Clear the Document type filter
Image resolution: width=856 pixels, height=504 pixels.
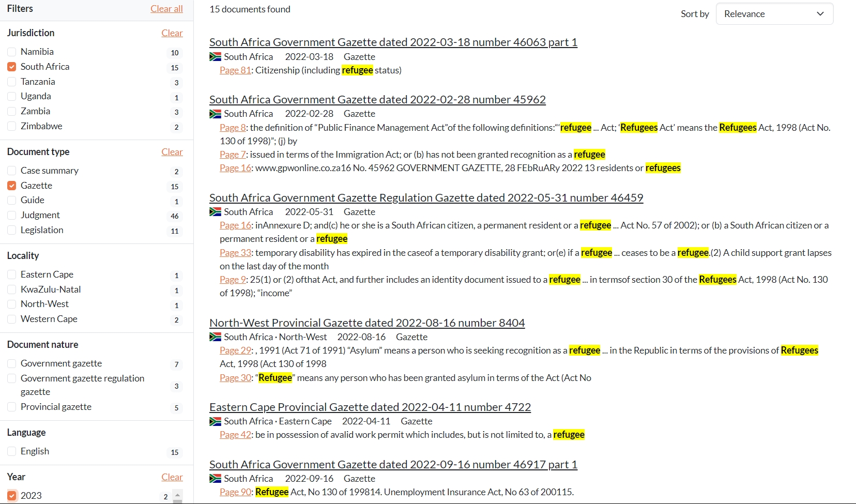click(x=172, y=152)
